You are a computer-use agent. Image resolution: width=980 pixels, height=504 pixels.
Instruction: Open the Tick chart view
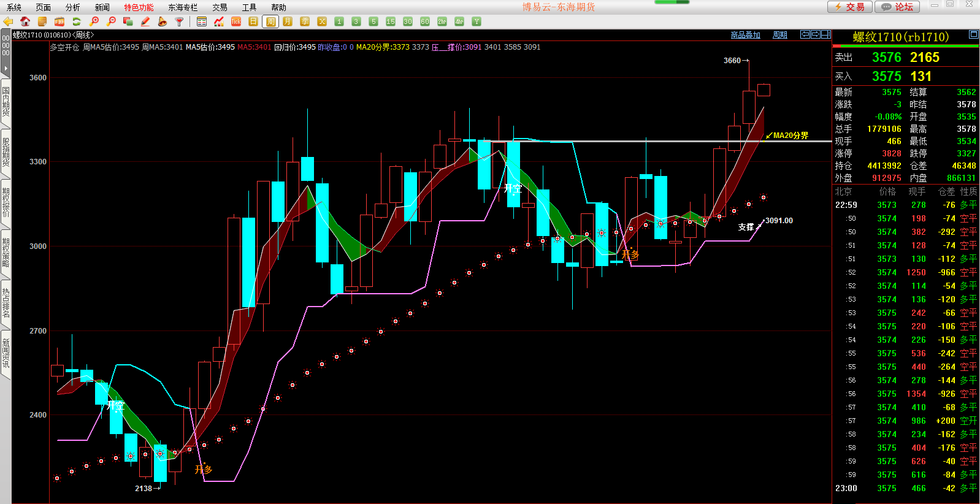(x=236, y=21)
